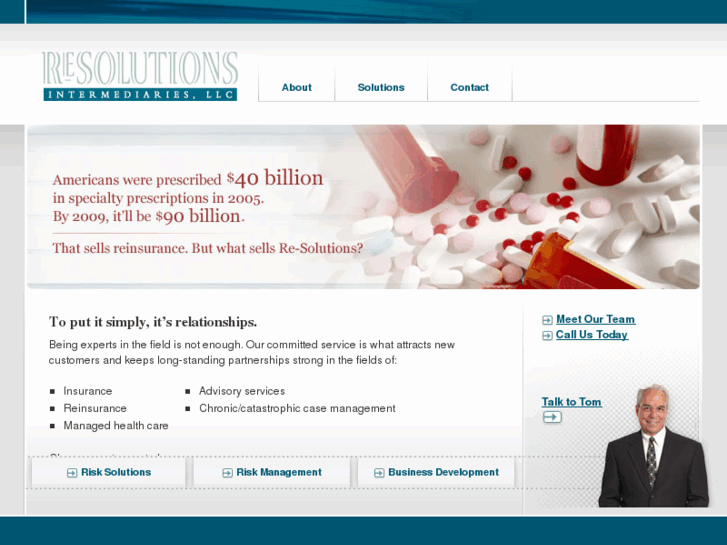The height and width of the screenshot is (545, 727).
Task: Select the Risk Management button
Action: pyautogui.click(x=272, y=472)
